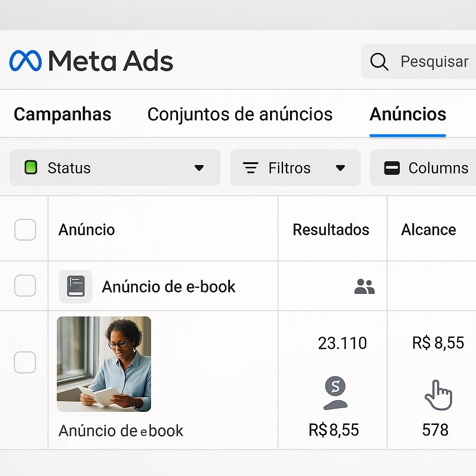The image size is (476, 476).
Task: Expand the Filtros dropdown arrow
Action: coord(340,168)
